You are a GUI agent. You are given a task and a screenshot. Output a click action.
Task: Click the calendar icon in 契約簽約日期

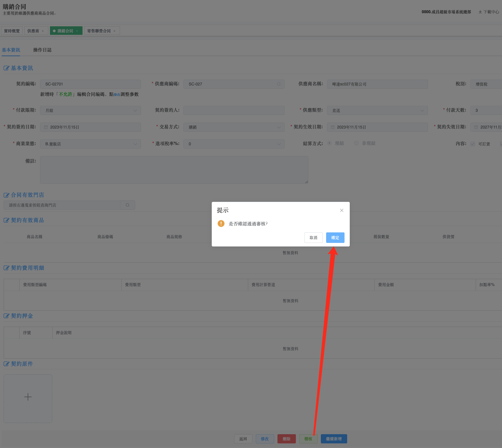click(x=46, y=127)
